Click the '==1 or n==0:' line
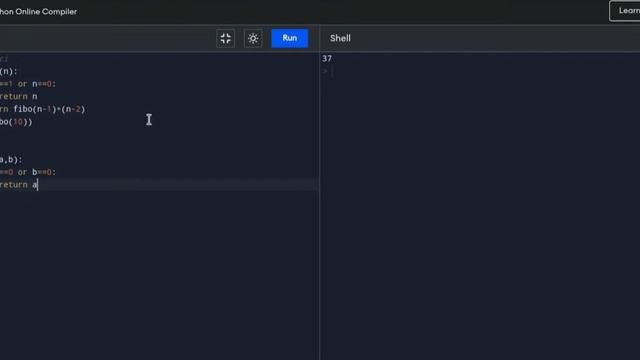Screen dimensions: 640x360 [x=28, y=84]
